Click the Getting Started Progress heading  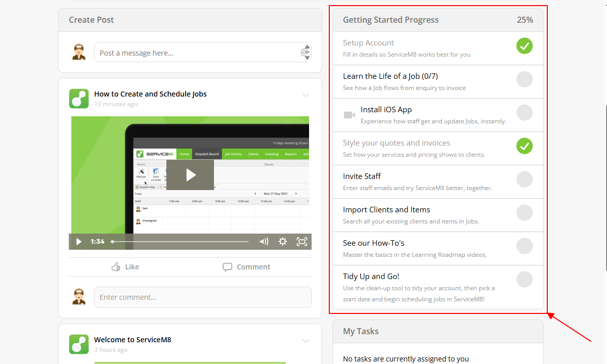coord(391,20)
